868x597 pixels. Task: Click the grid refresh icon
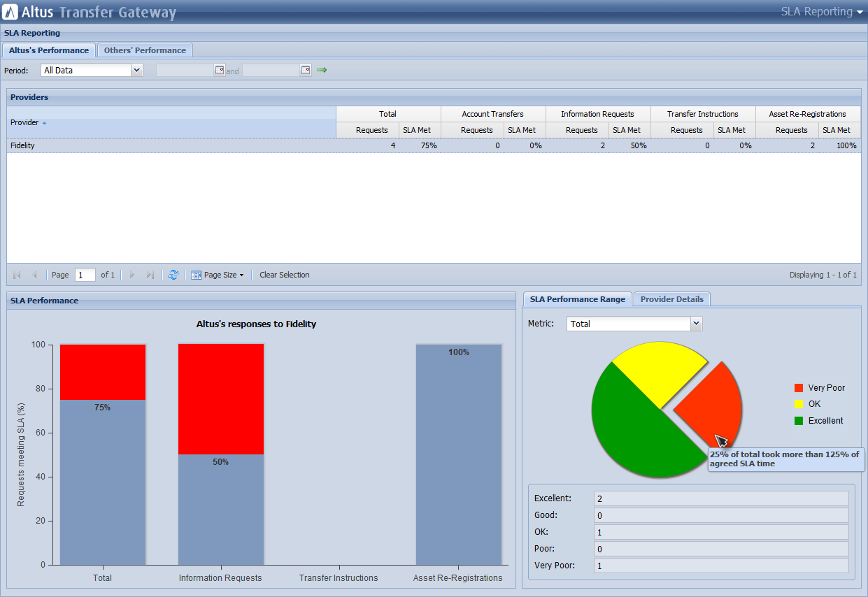(x=173, y=275)
